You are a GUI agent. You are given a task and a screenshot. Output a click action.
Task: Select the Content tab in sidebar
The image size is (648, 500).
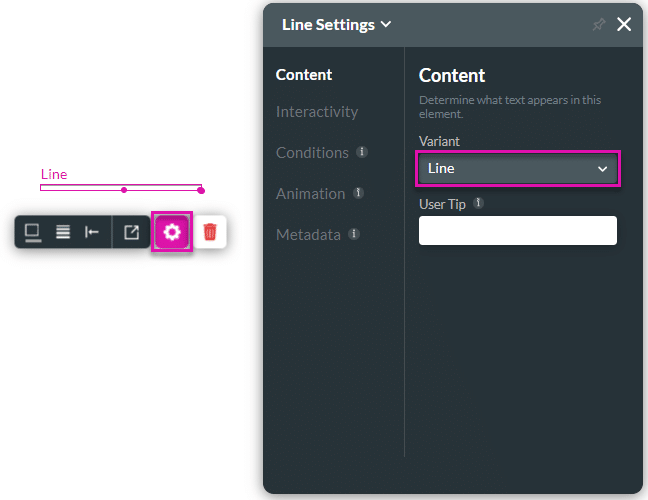point(304,75)
